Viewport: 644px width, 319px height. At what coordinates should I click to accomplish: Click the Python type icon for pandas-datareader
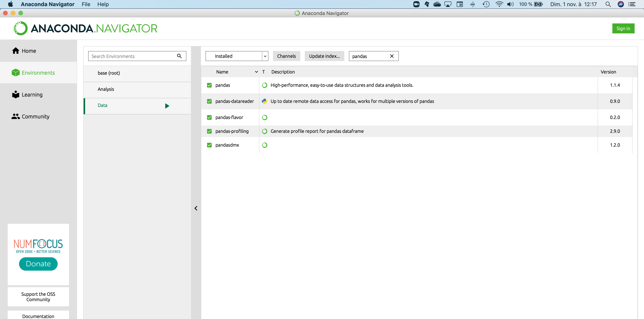tap(265, 101)
